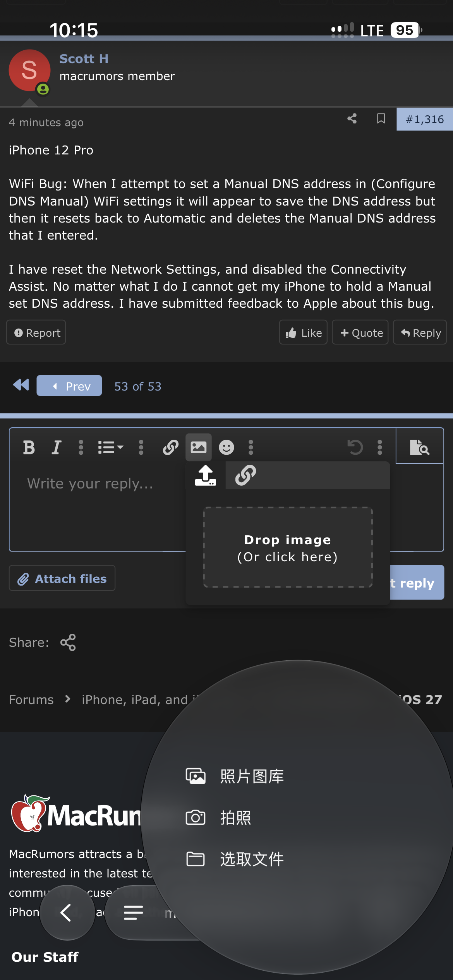Open more insert options after emoji
453x980 pixels.
pos(251,447)
